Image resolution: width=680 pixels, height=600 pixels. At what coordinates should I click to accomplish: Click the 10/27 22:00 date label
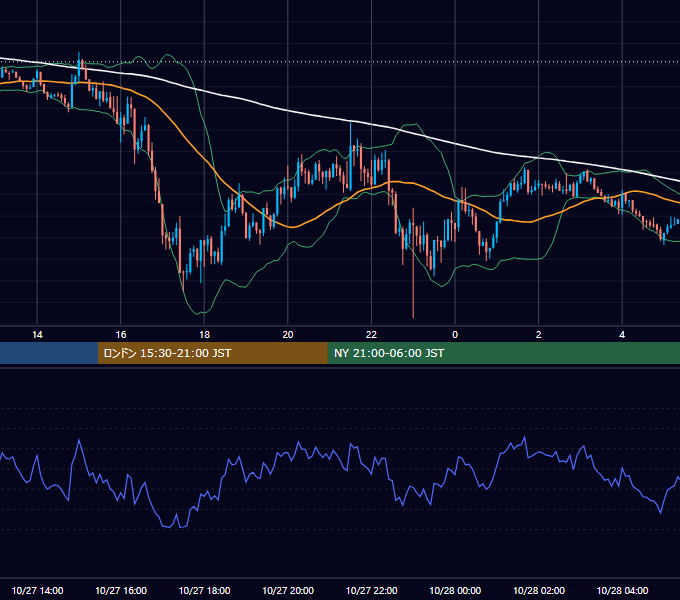pos(371,590)
